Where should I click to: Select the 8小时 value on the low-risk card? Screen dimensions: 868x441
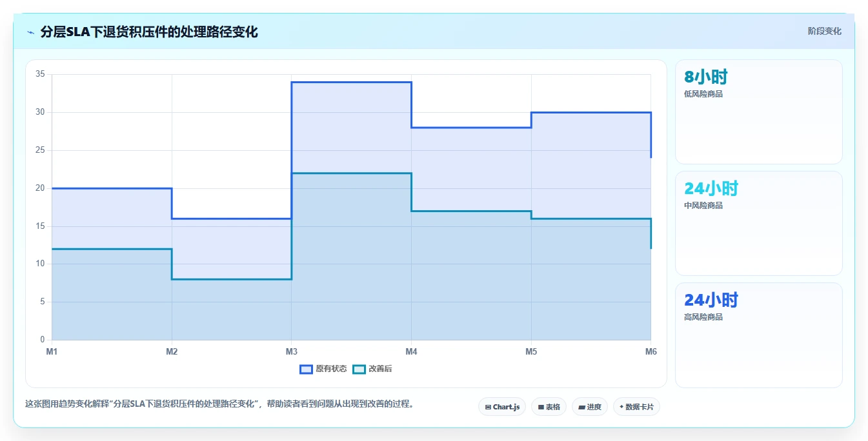pyautogui.click(x=705, y=77)
